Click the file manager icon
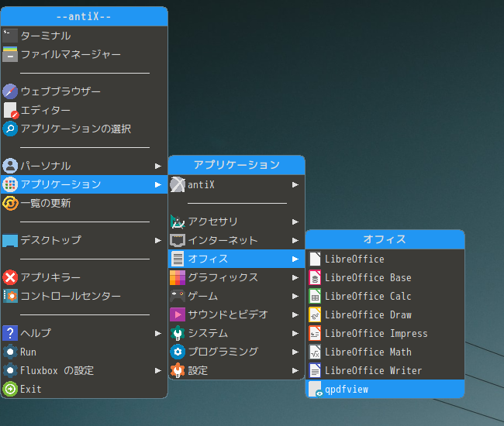The height and width of the screenshot is (426, 504). [x=10, y=54]
